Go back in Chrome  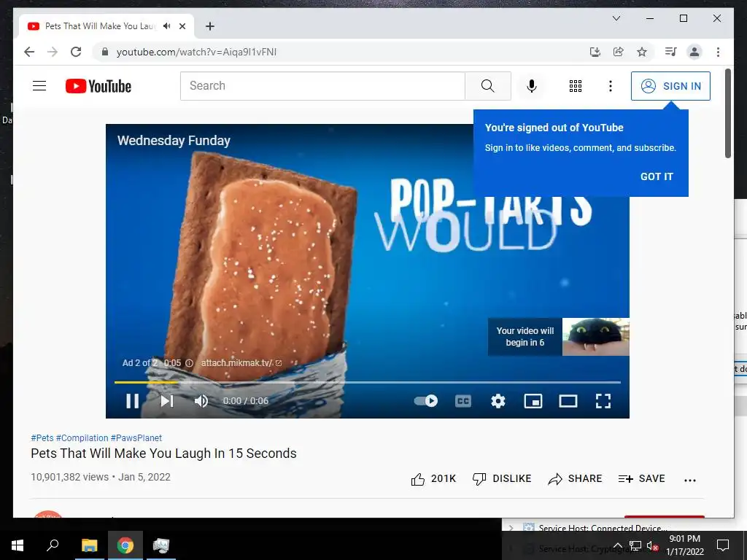(29, 52)
